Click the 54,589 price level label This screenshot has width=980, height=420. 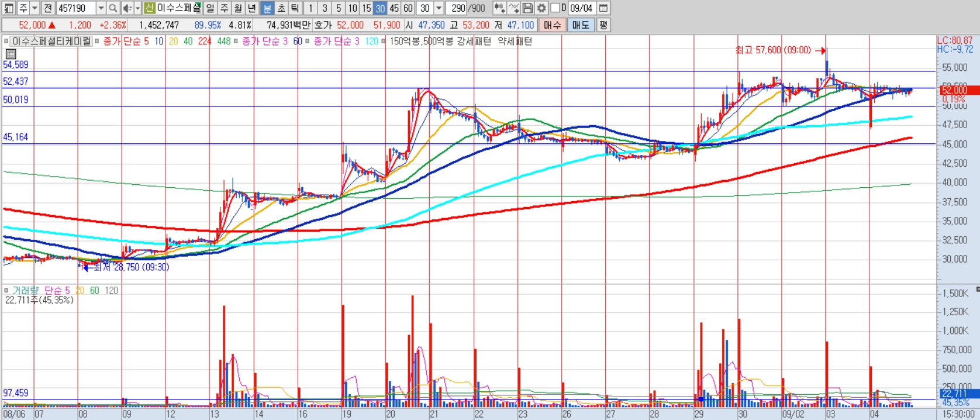[16, 64]
